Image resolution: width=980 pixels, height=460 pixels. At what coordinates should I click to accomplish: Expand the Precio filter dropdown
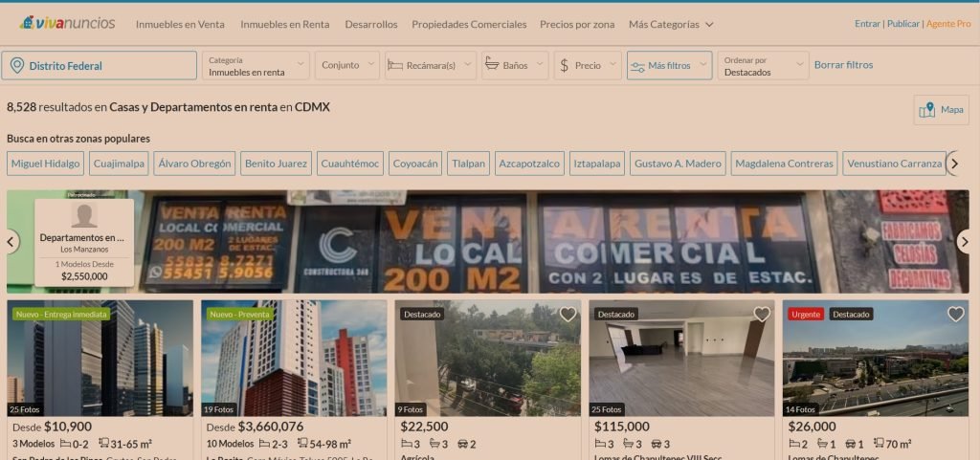pyautogui.click(x=588, y=66)
